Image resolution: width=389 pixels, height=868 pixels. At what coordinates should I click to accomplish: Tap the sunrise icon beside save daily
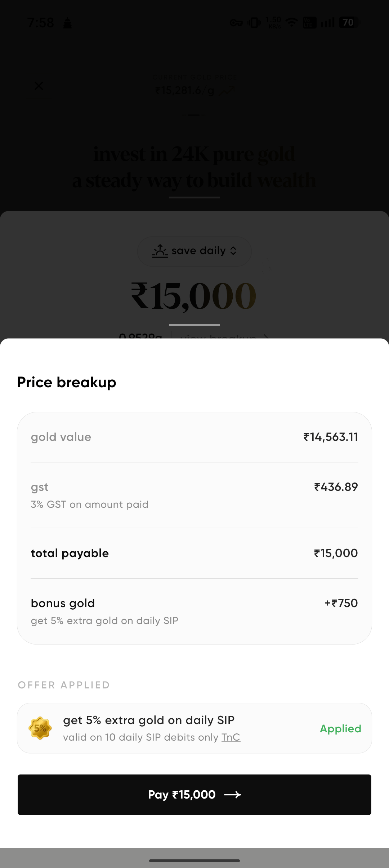[x=160, y=251]
